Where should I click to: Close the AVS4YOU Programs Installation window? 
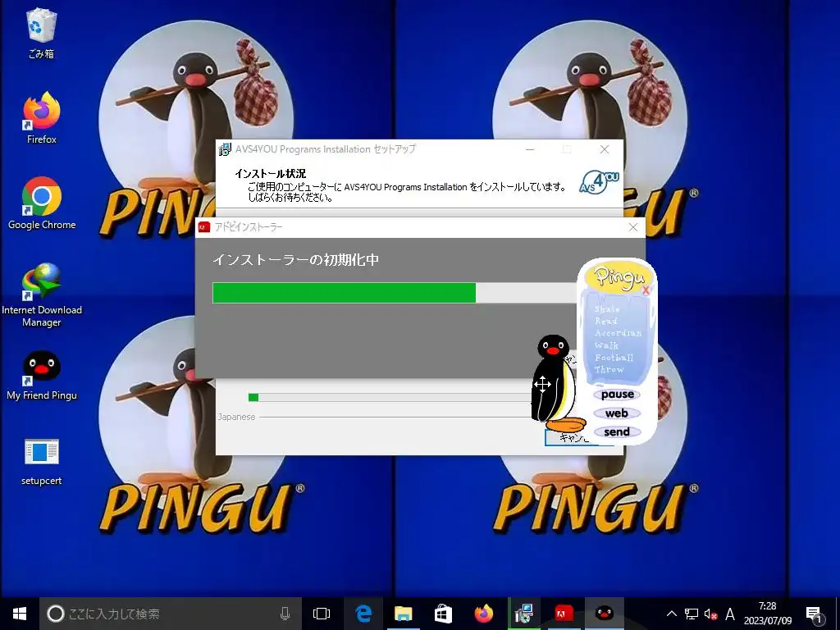pos(605,149)
